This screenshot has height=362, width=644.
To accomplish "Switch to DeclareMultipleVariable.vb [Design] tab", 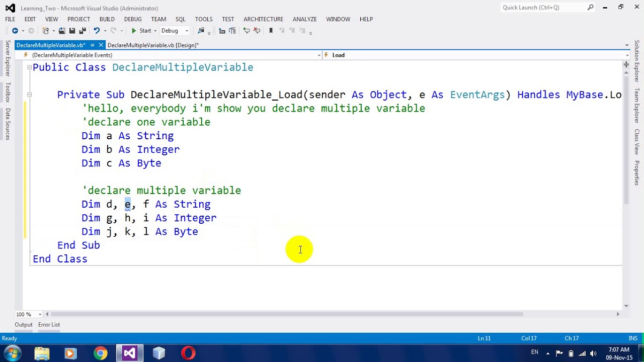I will coord(153,45).
